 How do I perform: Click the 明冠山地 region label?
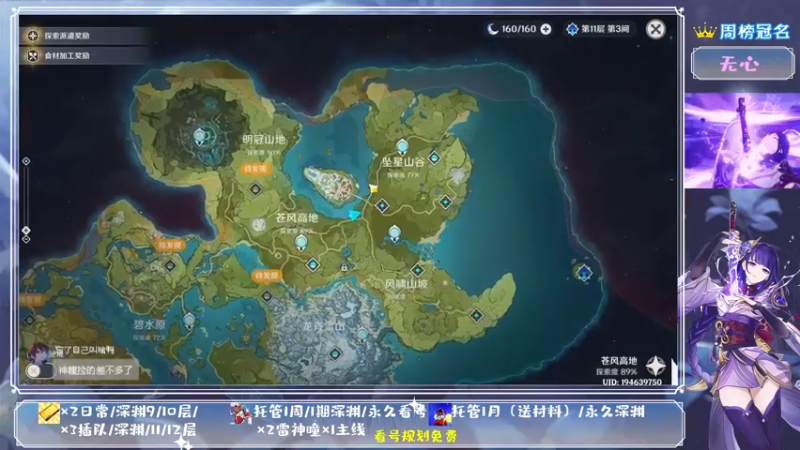click(264, 139)
